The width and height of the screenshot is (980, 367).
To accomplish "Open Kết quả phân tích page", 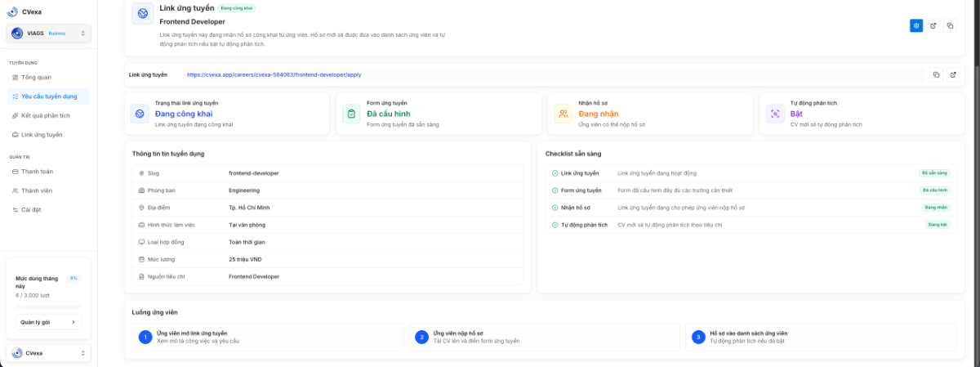I will click(48, 115).
